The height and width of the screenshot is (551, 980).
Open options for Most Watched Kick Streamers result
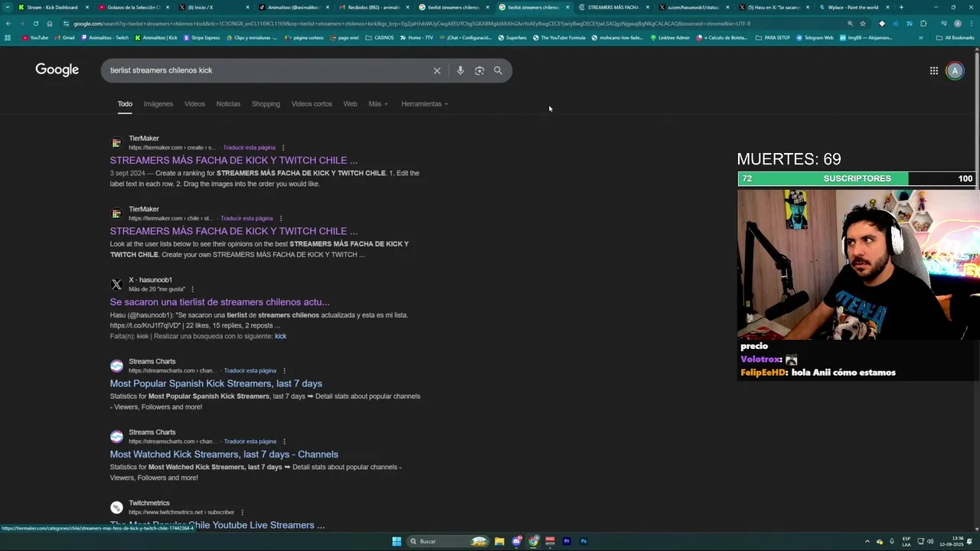(284, 442)
